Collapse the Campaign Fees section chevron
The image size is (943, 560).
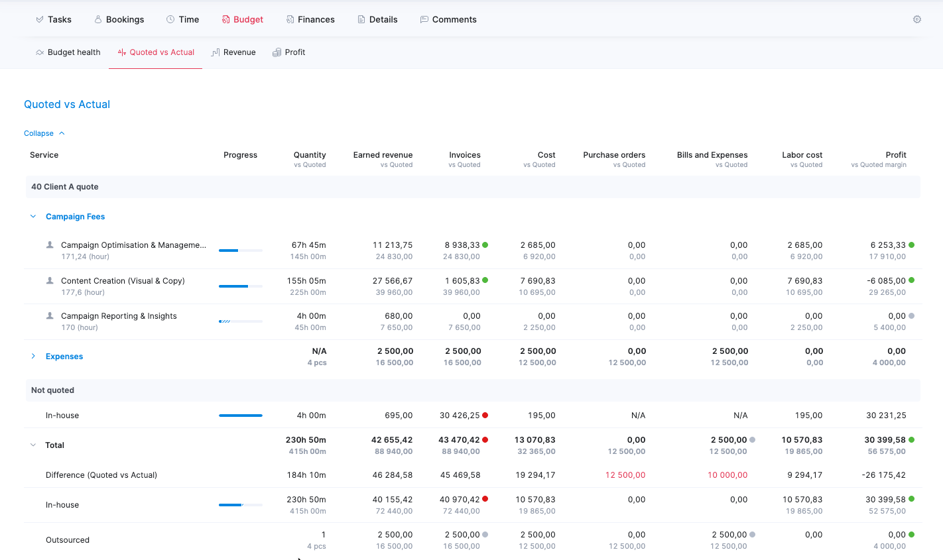(x=33, y=216)
